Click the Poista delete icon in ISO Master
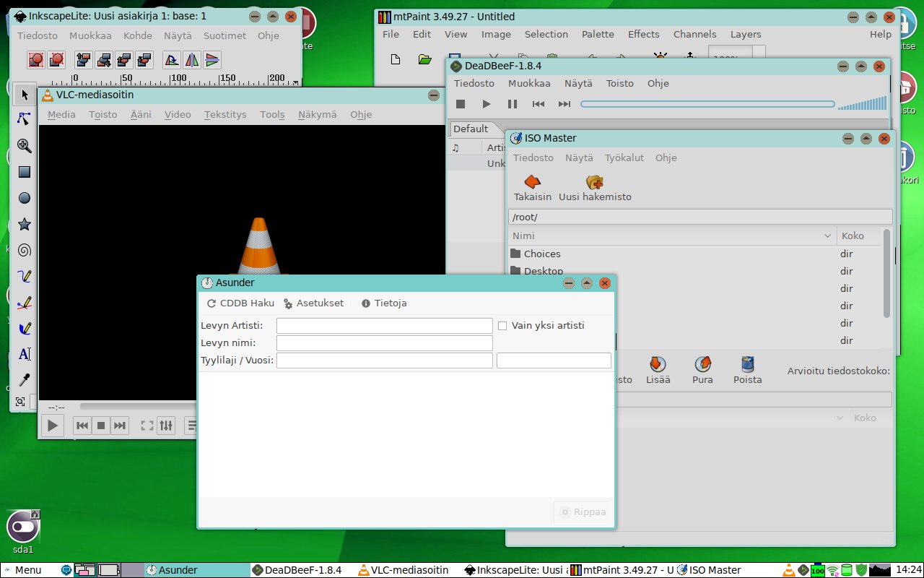The image size is (924, 578). (747, 370)
